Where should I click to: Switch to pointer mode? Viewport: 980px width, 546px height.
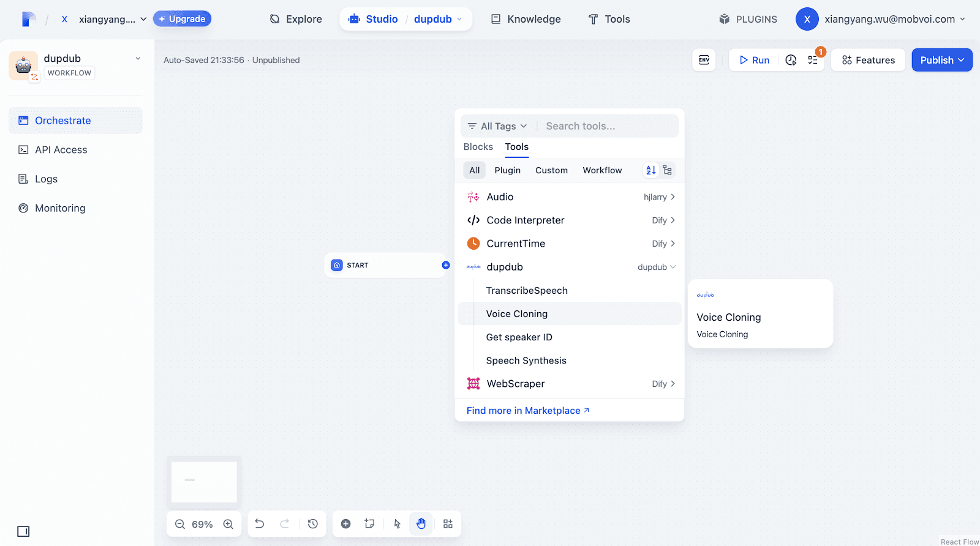click(397, 524)
